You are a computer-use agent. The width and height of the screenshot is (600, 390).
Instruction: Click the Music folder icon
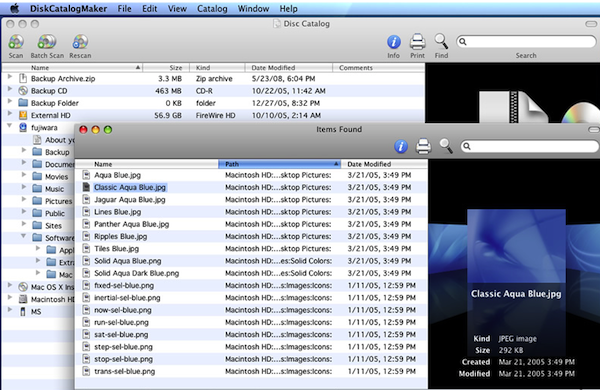(37, 188)
